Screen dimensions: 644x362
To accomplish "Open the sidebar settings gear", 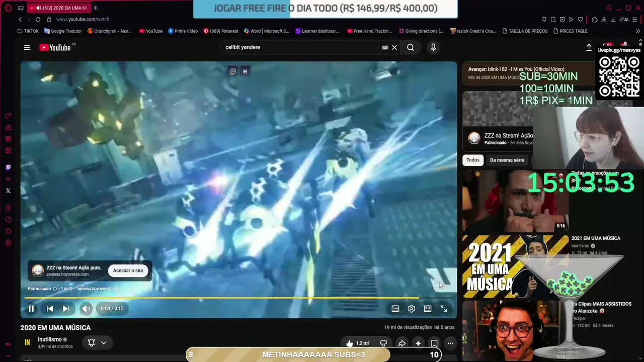I will 8,243.
